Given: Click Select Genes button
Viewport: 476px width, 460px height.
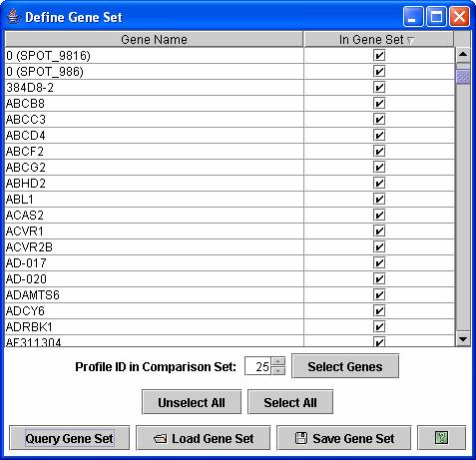Looking at the screenshot, I should [x=345, y=366].
